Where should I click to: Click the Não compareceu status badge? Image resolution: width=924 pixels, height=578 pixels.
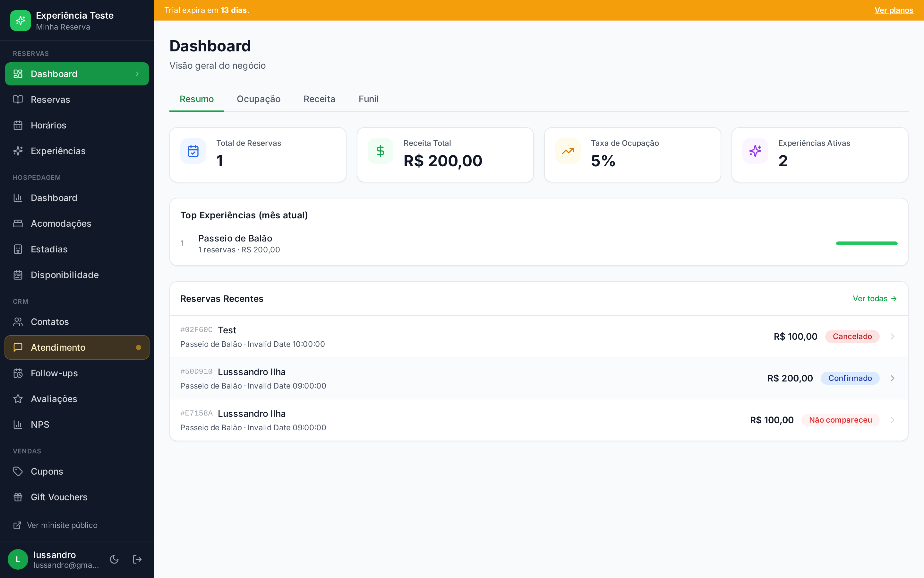(840, 420)
